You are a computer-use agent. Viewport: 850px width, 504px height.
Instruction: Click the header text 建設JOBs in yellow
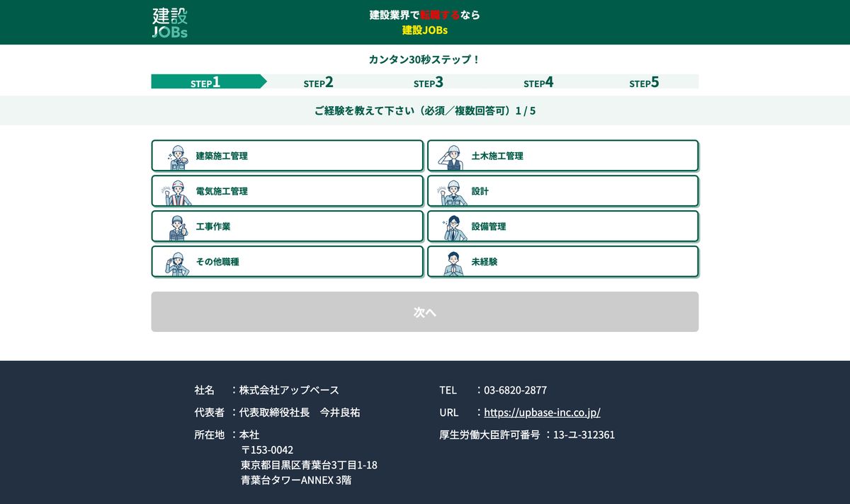coord(425,30)
